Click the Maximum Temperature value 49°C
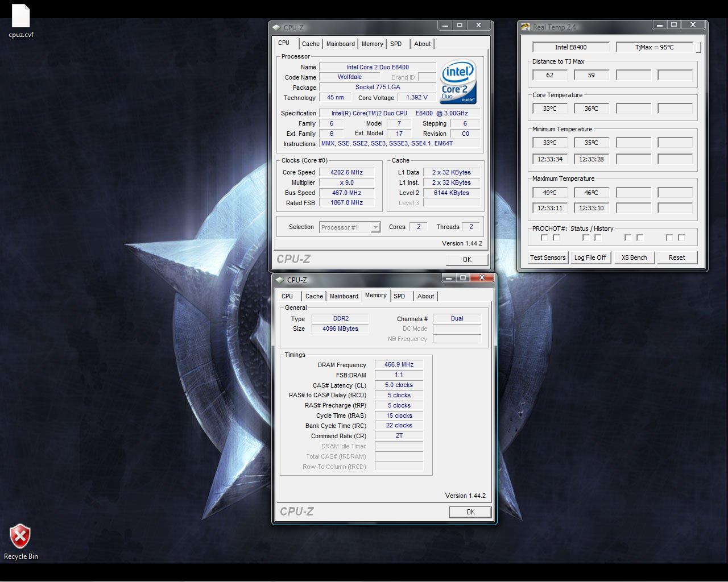 (x=549, y=192)
